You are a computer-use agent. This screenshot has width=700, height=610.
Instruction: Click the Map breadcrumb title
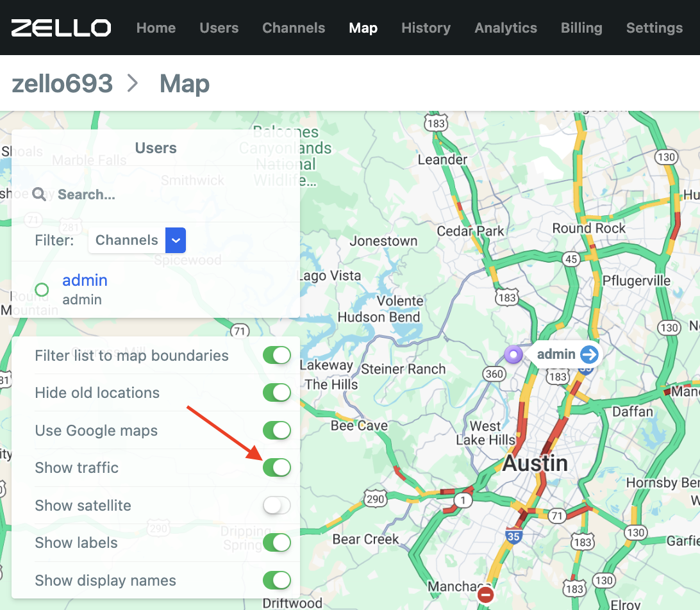click(x=185, y=83)
